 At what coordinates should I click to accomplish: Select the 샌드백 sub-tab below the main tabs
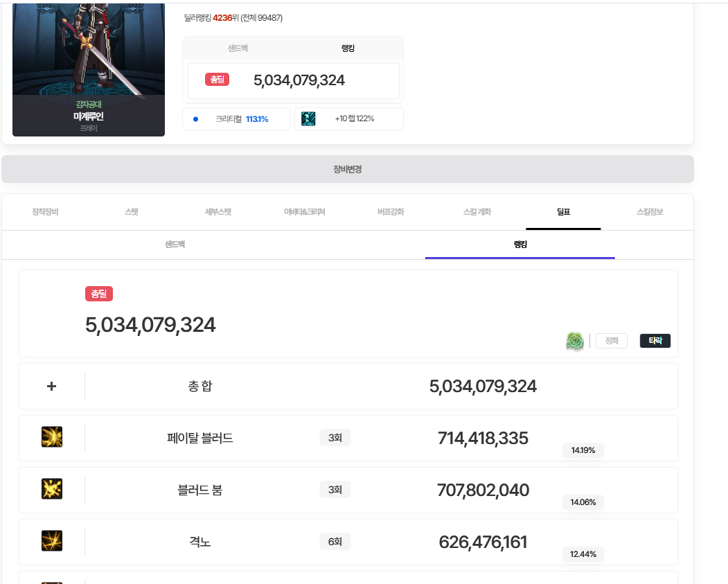click(175, 245)
